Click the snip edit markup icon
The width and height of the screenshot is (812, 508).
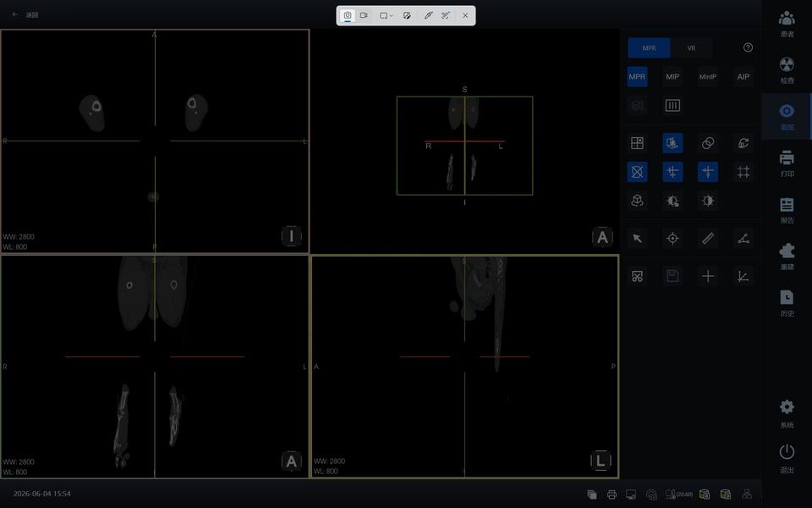pyautogui.click(x=407, y=15)
